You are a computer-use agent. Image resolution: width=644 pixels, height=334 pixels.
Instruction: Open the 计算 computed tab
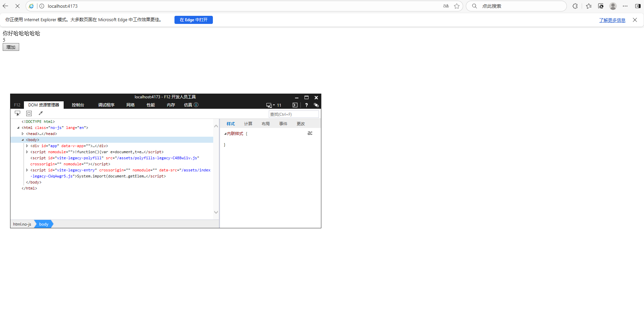click(248, 124)
